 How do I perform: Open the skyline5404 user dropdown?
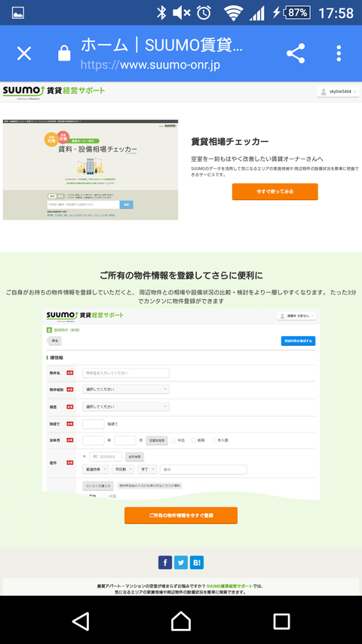tap(338, 91)
